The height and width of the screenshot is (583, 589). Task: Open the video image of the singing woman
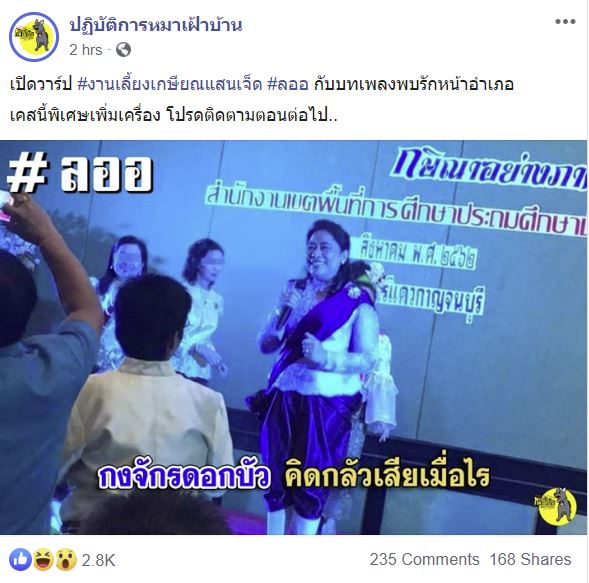pos(293,337)
